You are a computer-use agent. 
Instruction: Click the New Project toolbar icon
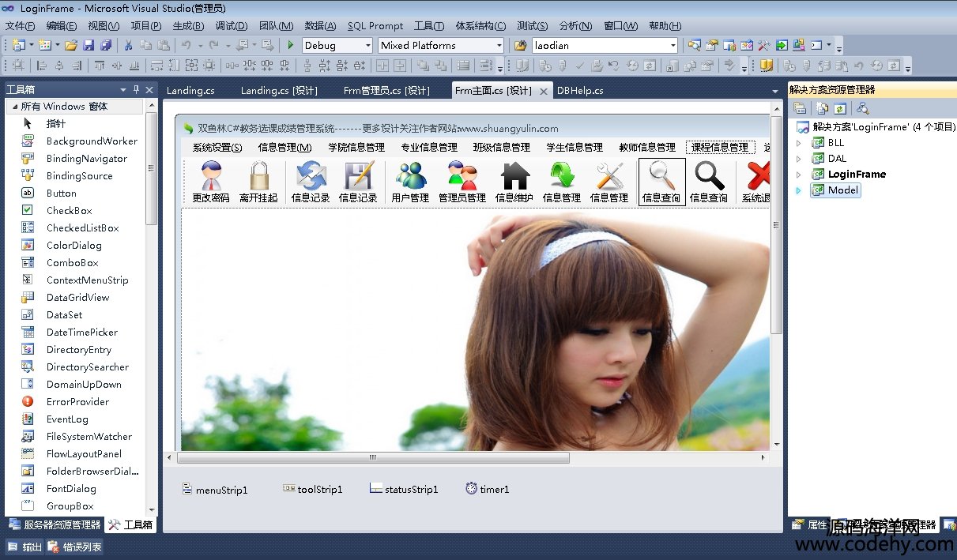click(17, 45)
